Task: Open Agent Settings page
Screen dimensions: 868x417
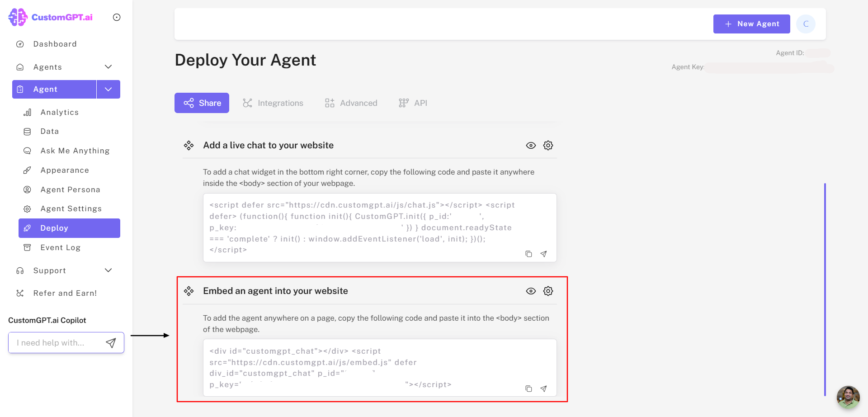Action: (71, 208)
